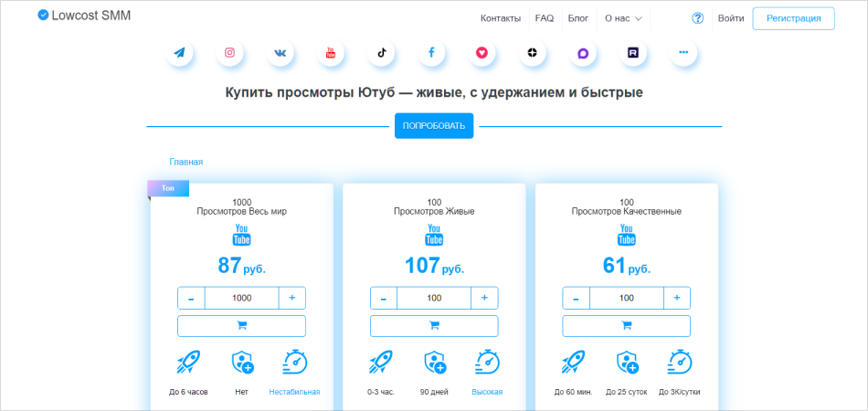Click the До 60 мин. label
This screenshot has height=411, width=868.
pyautogui.click(x=574, y=392)
